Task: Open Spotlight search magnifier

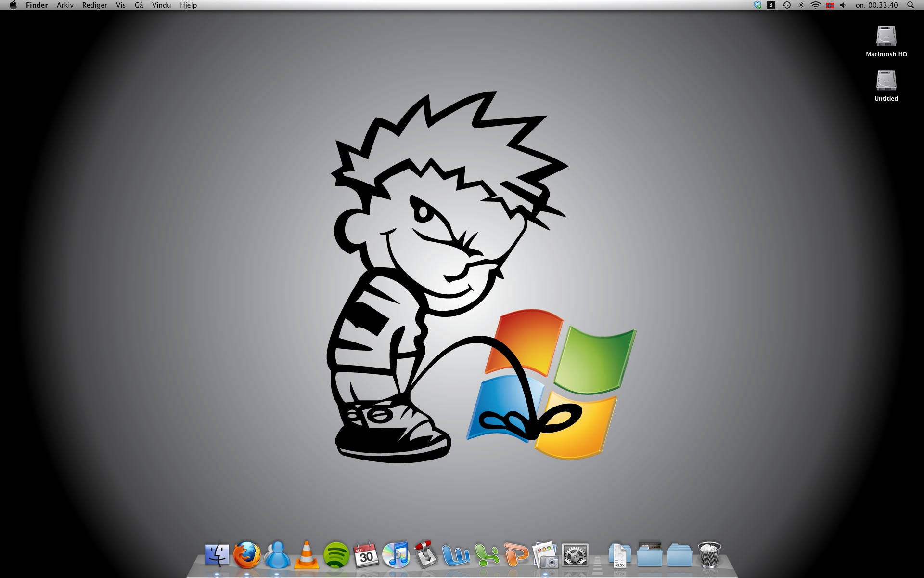Action: (x=910, y=5)
